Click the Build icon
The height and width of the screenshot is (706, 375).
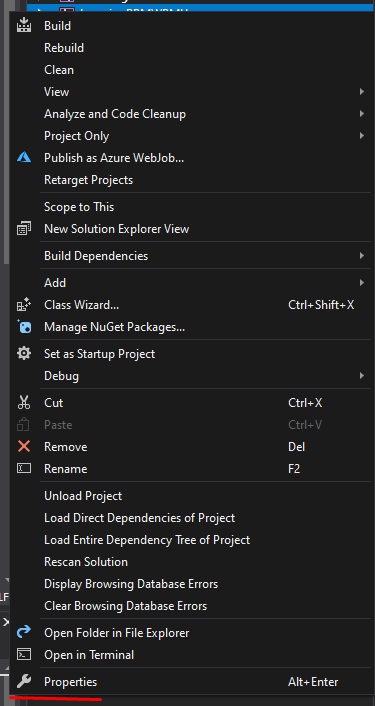click(24, 26)
